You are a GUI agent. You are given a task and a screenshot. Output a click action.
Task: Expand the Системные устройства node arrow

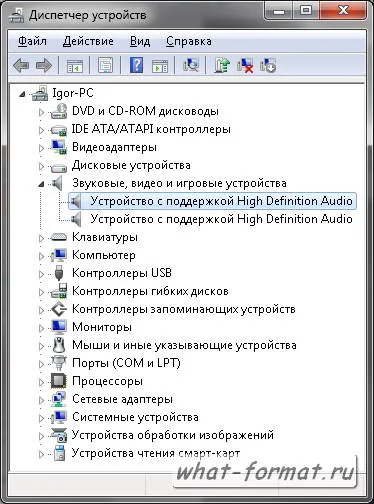click(x=41, y=418)
